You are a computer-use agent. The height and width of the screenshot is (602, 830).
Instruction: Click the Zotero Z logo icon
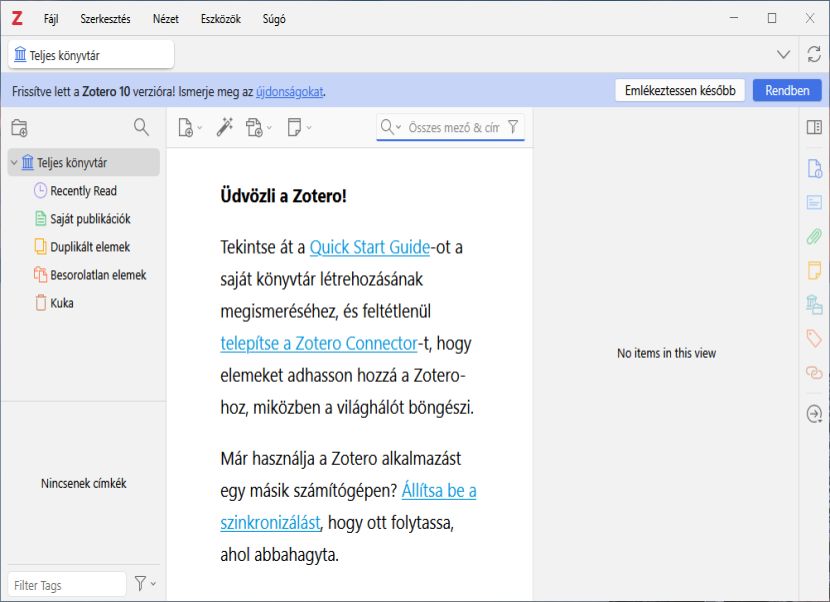tap(17, 19)
